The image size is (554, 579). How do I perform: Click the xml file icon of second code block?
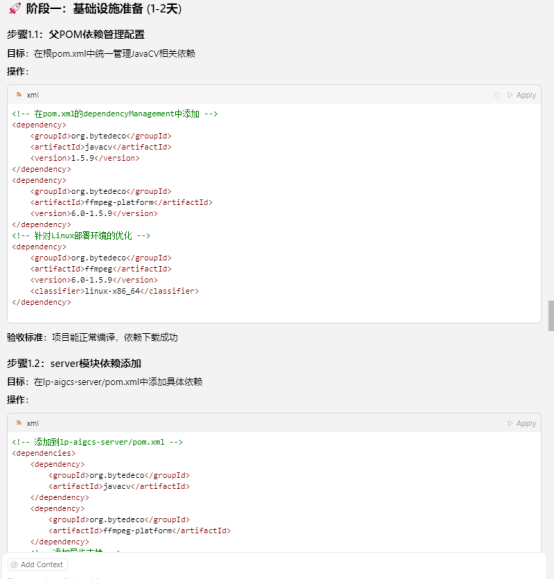[18, 423]
